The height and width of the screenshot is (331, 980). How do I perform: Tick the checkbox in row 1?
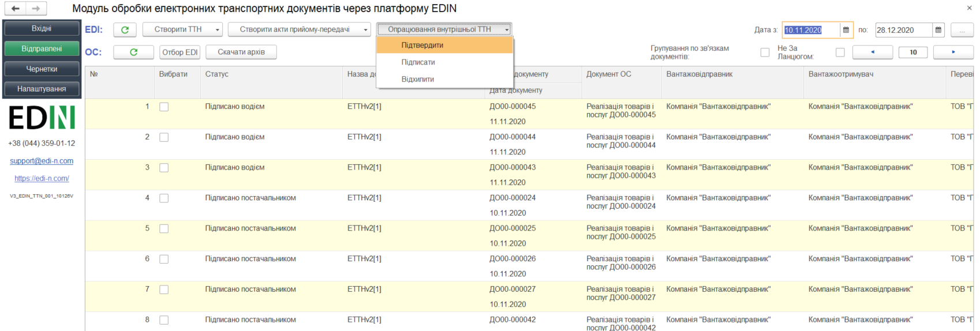[x=164, y=107]
